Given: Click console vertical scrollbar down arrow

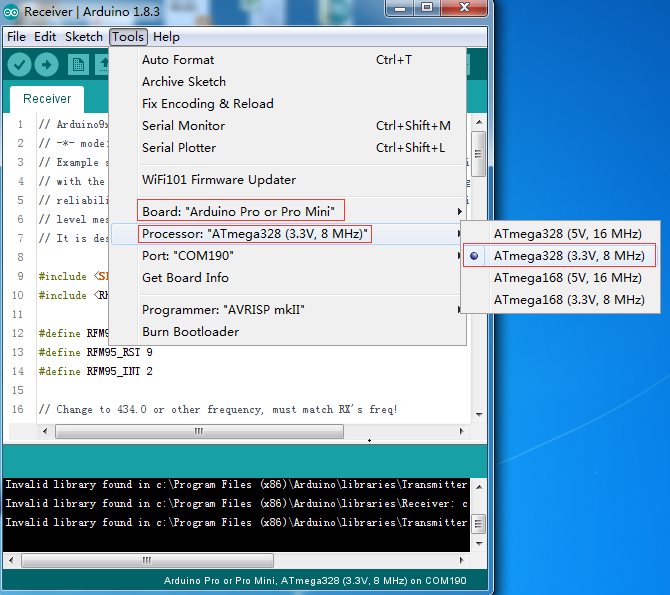Looking at the screenshot, I should pos(479,544).
